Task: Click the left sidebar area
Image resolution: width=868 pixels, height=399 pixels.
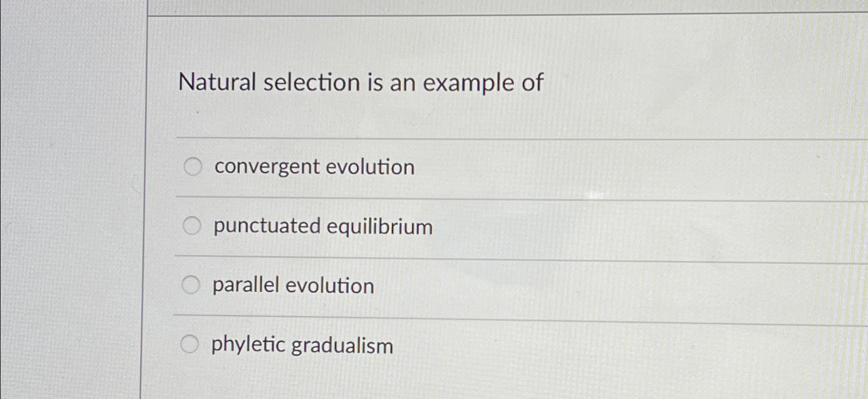Action: click(x=70, y=199)
